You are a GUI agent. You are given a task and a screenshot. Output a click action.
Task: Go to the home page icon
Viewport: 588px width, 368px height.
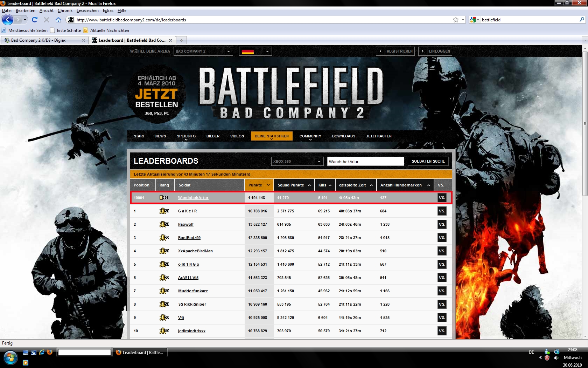pyautogui.click(x=58, y=20)
